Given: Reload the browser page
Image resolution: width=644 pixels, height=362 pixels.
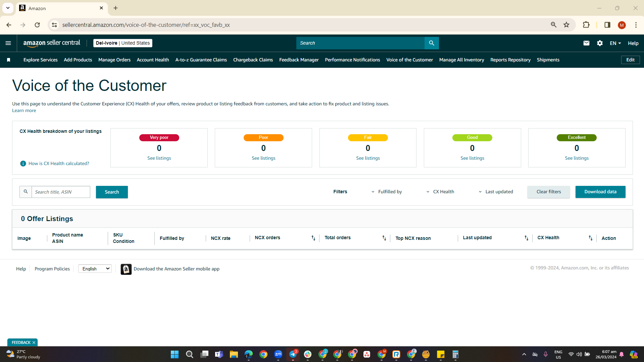Looking at the screenshot, I should click(x=37, y=25).
